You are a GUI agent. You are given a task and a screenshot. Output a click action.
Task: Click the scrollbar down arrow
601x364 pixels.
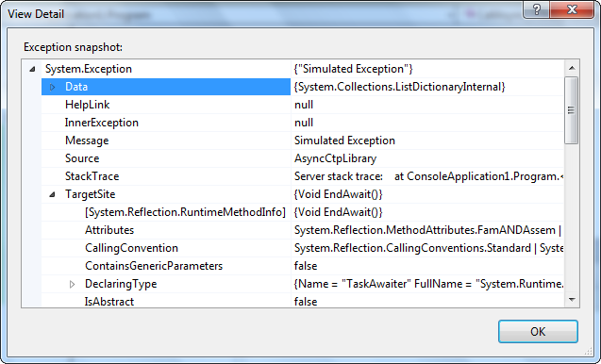click(572, 300)
